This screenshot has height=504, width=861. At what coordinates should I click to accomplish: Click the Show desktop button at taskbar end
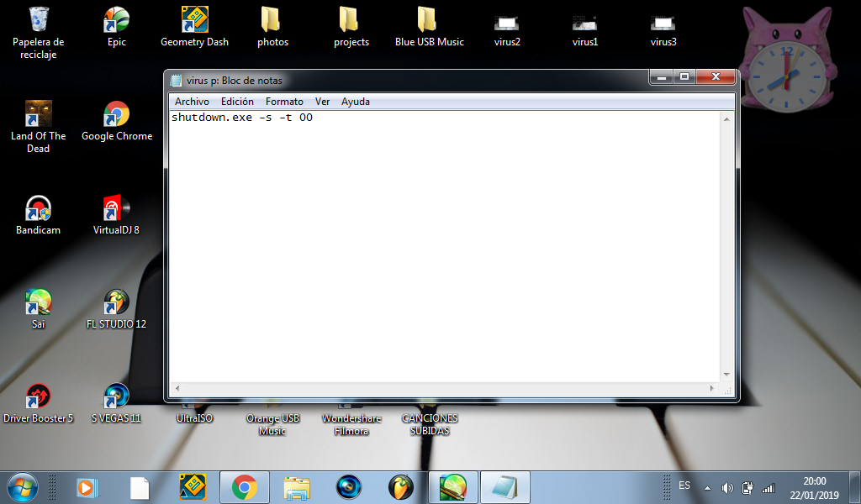tap(855, 487)
